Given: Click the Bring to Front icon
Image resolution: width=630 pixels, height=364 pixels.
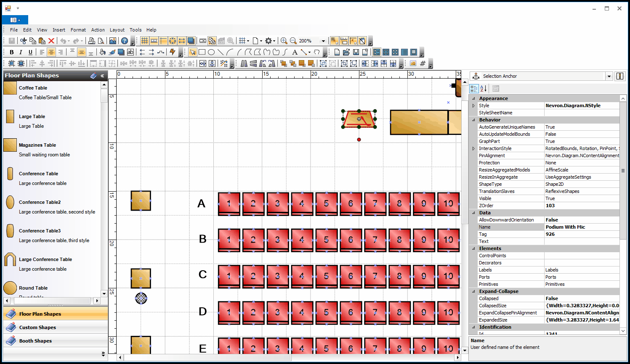Looking at the screenshot, I should pyautogui.click(x=284, y=63).
